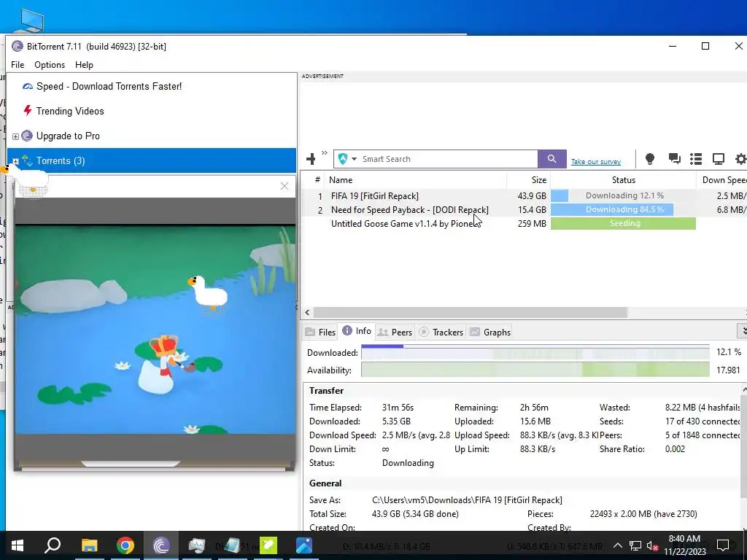Open the chat bubbles icon
Viewport: 747px width, 560px height.
tap(674, 158)
